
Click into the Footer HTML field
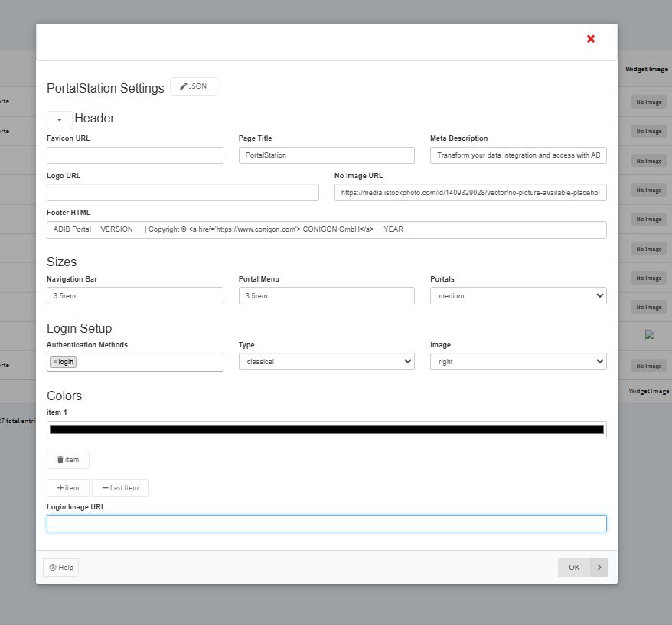326,229
